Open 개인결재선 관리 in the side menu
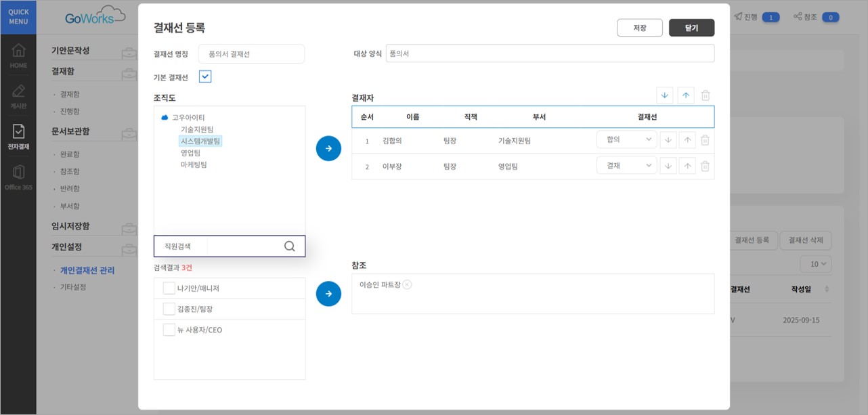Image resolution: width=868 pixels, height=415 pixels. click(87, 270)
